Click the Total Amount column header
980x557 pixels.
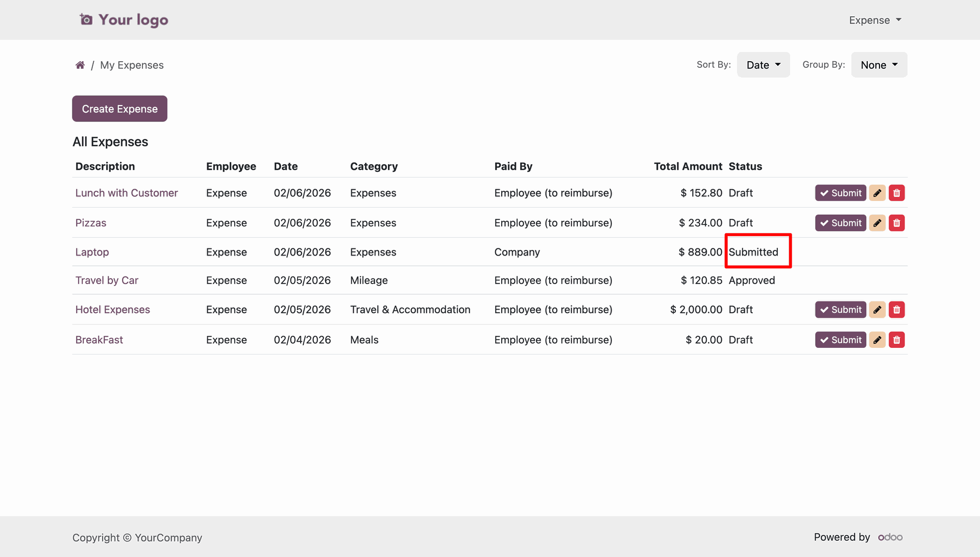click(x=688, y=166)
